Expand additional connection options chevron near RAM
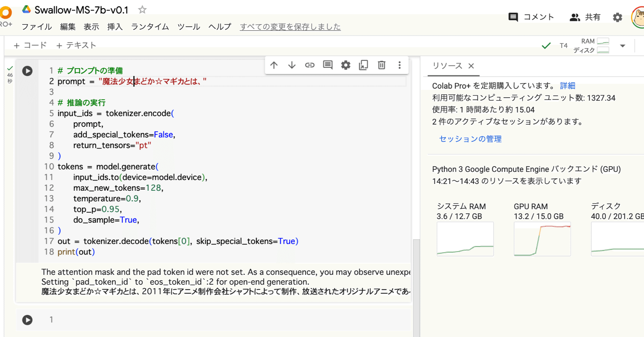This screenshot has height=337, width=644. 622,45
